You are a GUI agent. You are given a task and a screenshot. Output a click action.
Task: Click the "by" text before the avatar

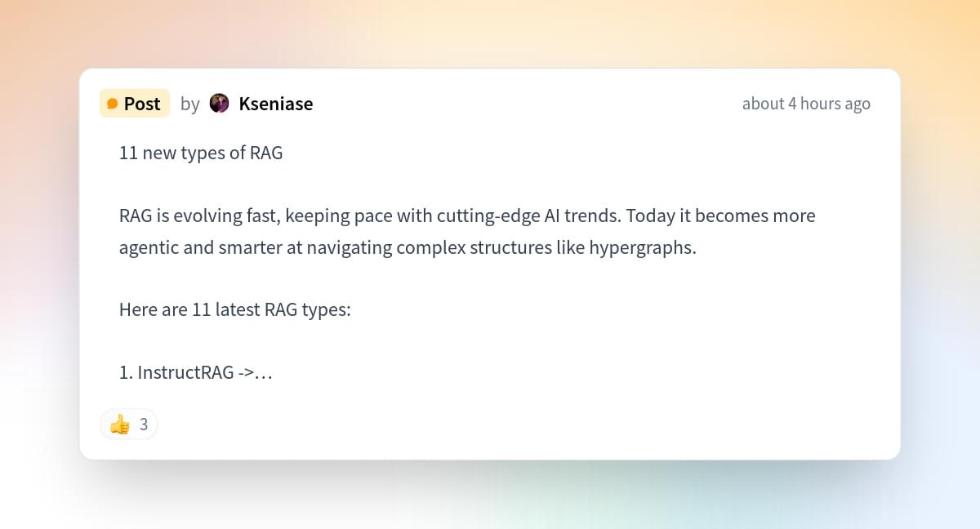(x=189, y=104)
